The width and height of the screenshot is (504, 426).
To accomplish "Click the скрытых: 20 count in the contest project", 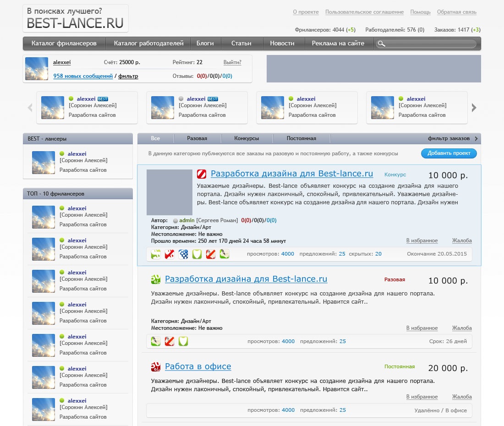I will (365, 254).
